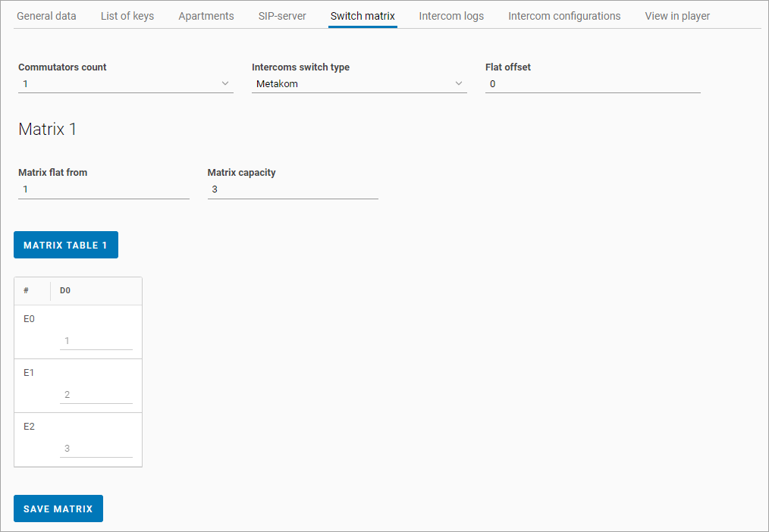Click the Flat offset input field
Screen dimensions: 769x532
point(592,84)
